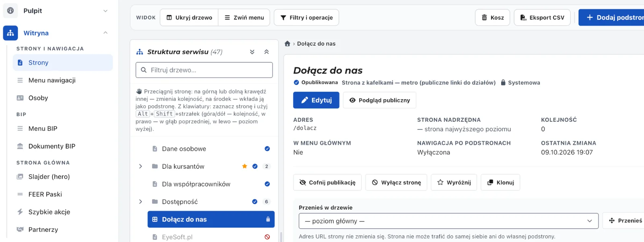Viewport: 644px width, 242px height.
Task: Unpublish with Cofnij publikację
Action: click(327, 182)
